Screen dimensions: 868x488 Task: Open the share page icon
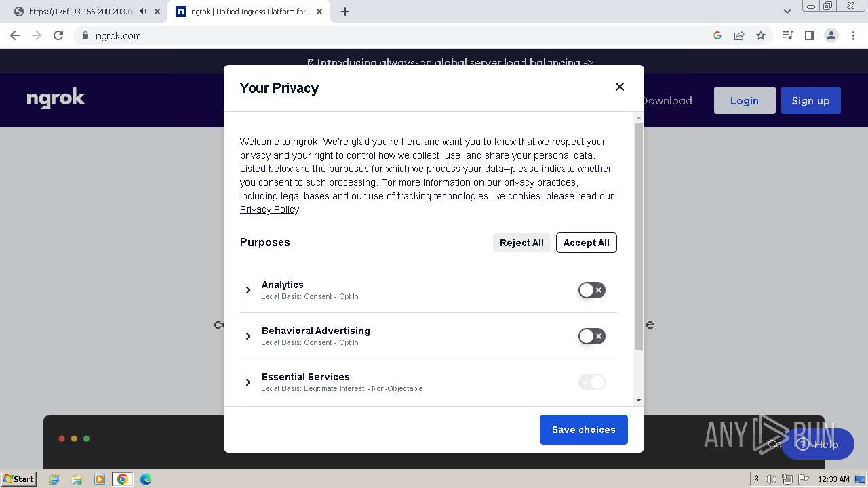739,35
